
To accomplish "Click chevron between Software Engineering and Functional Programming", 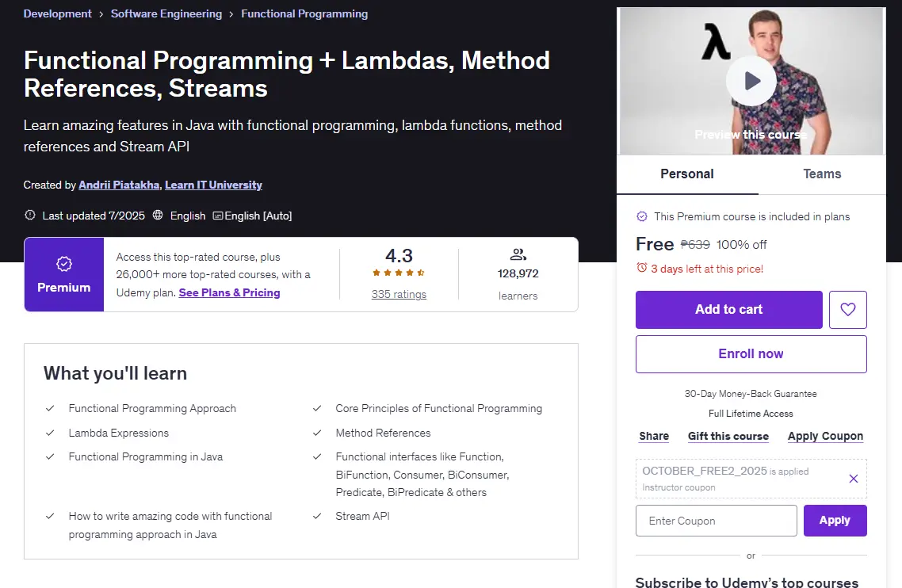I will click(x=231, y=14).
